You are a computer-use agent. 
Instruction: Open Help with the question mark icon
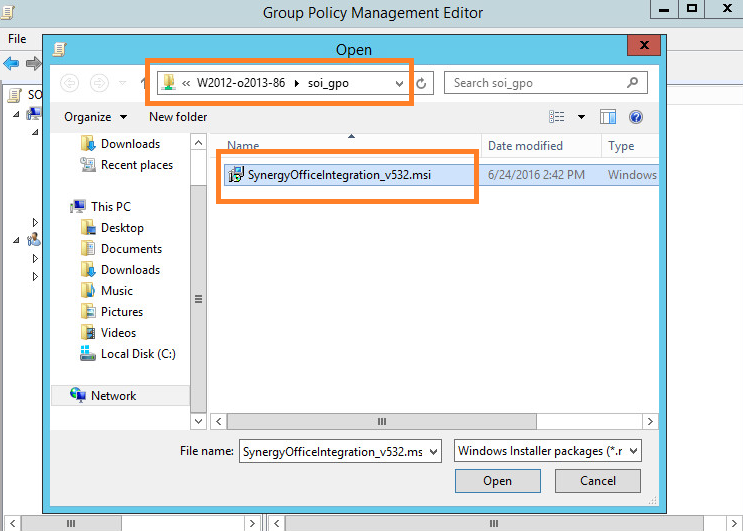coord(636,117)
